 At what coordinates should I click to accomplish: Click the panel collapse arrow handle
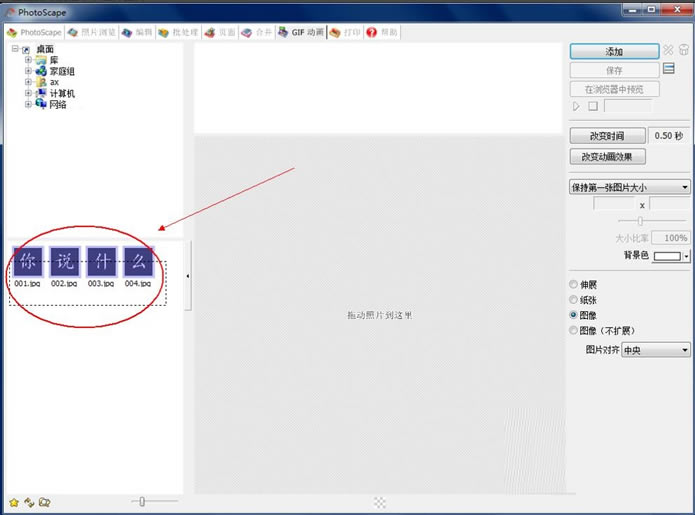(188, 276)
